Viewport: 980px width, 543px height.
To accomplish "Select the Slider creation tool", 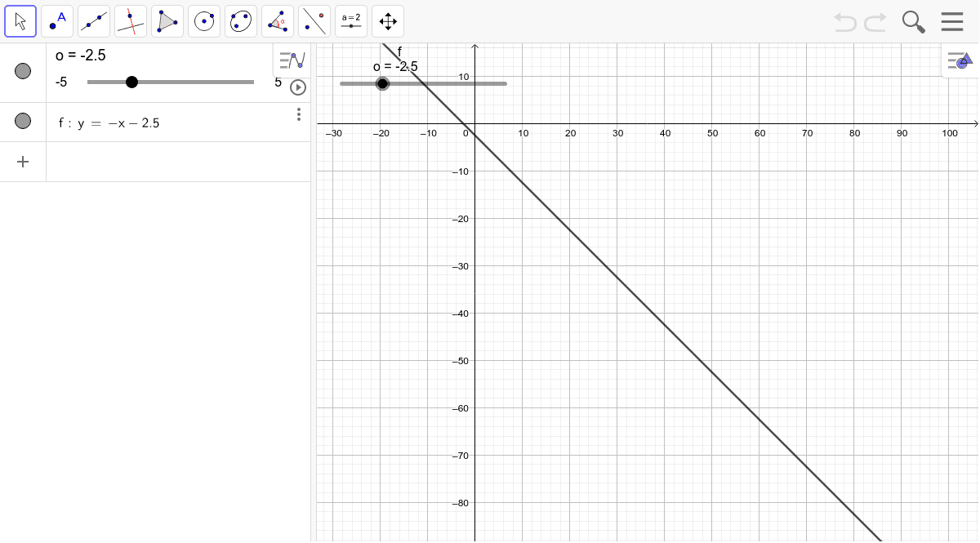I will [x=350, y=21].
